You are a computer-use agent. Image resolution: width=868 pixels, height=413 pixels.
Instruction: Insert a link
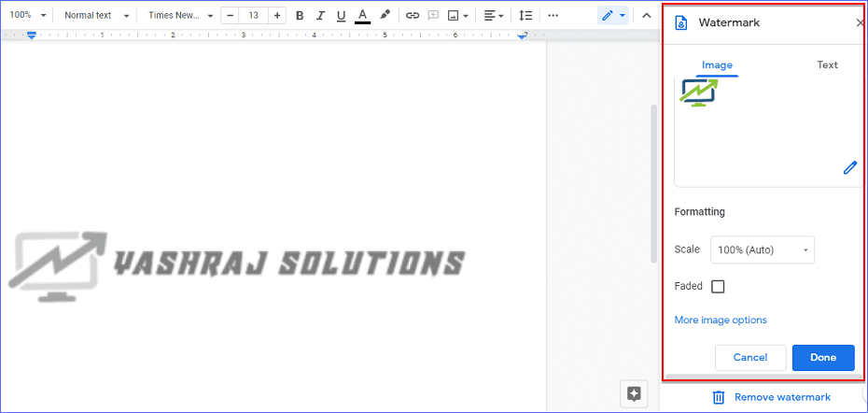point(412,16)
